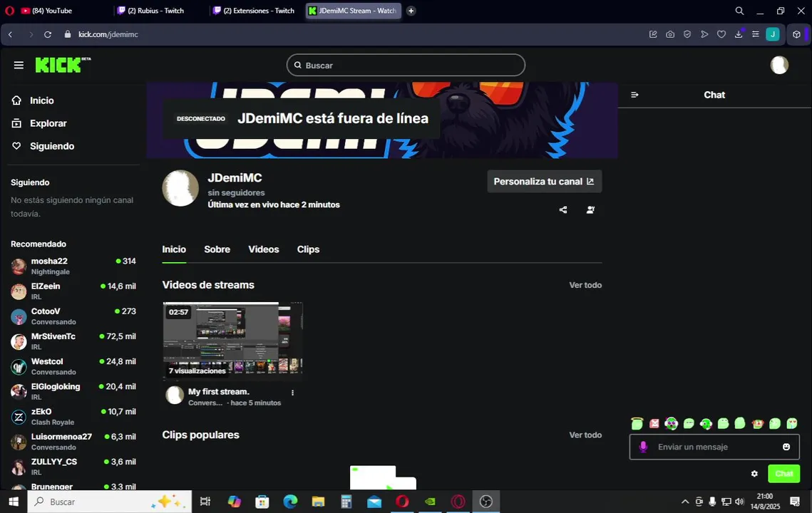Add page to bookmarks with heart icon

coord(721,34)
